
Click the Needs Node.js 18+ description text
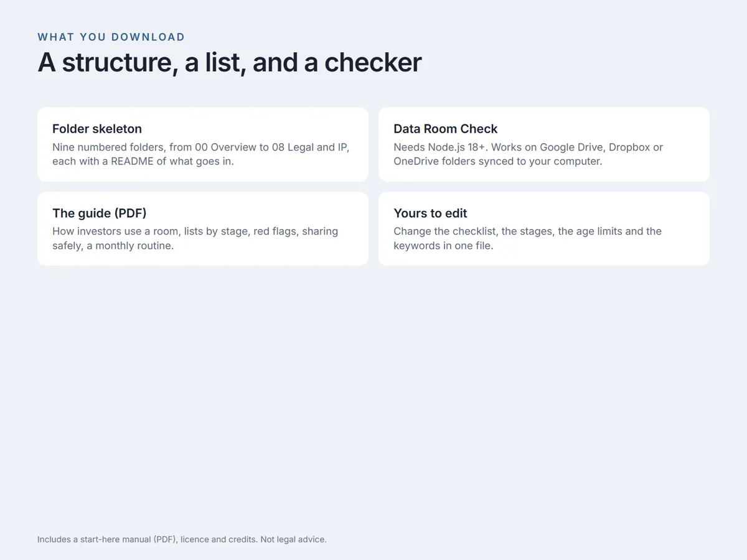click(528, 154)
